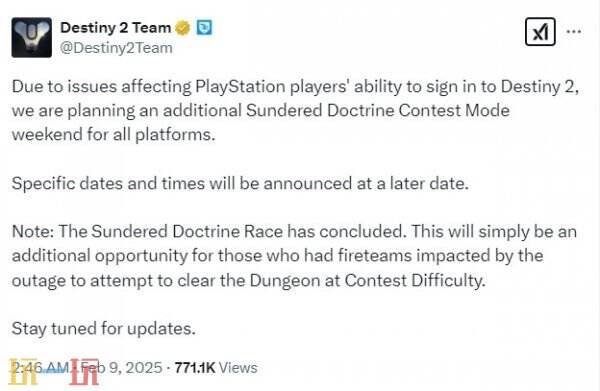Image resolution: width=600 pixels, height=391 pixels.
Task: Click the Feb 9, 2025 date
Action: [x=122, y=368]
